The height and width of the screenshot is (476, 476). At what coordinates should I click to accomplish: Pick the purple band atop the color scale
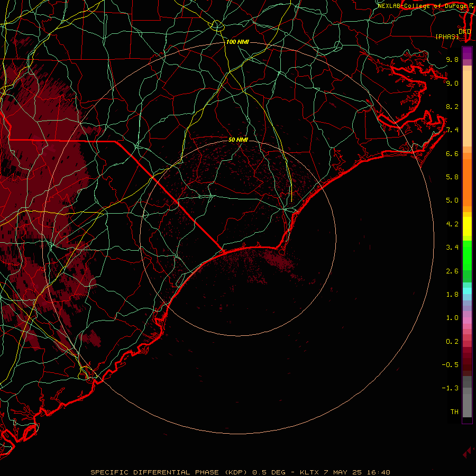[467, 53]
